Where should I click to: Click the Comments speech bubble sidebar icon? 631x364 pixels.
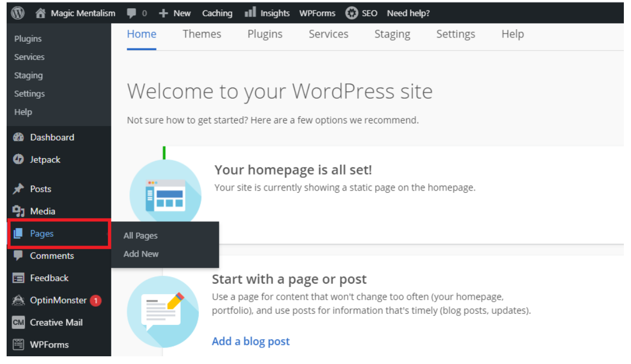(18, 256)
